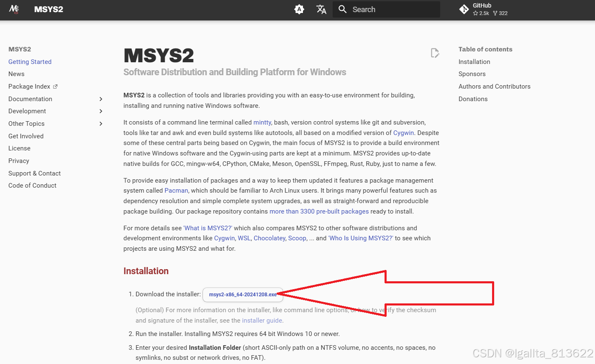
Task: Toggle the light/dark color scheme icon
Action: pos(299,9)
